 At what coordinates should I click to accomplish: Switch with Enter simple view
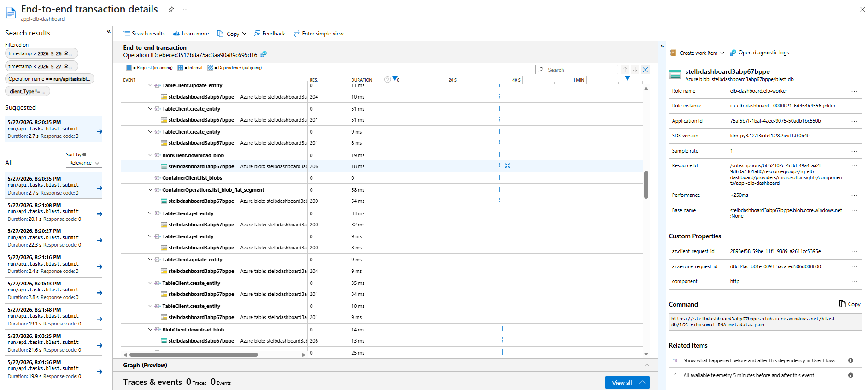click(318, 34)
